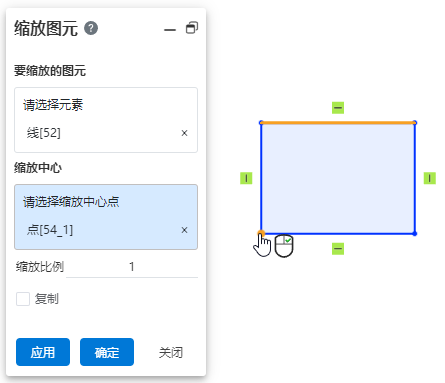The width and height of the screenshot is (445, 383).
Task: Click the orange bottom-left corner point
Action: click(x=261, y=233)
